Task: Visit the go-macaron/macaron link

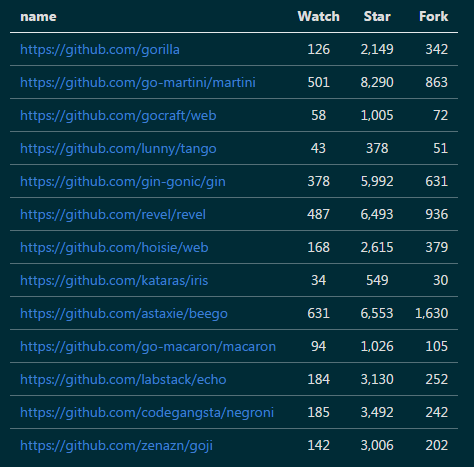Action: pos(148,346)
